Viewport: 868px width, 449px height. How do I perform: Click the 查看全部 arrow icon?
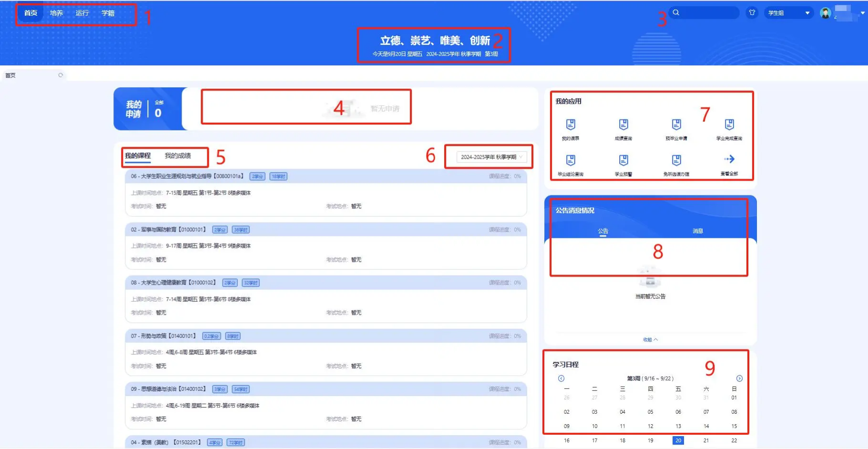click(x=729, y=160)
